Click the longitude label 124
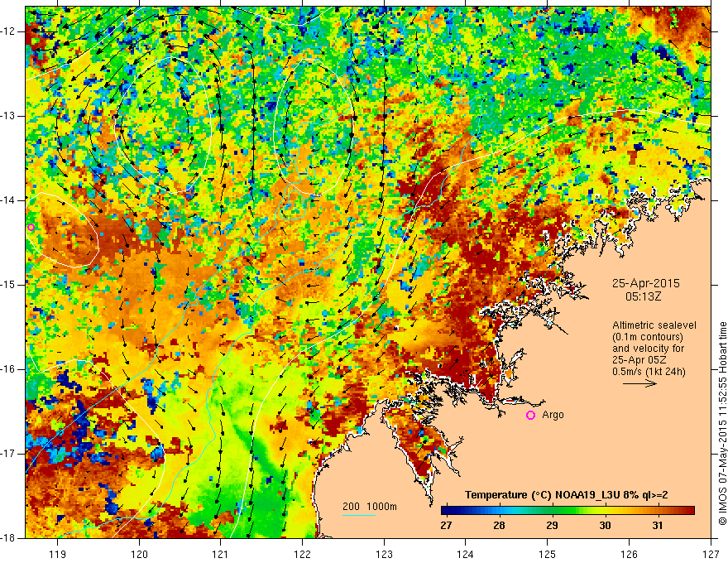 tap(466, 554)
